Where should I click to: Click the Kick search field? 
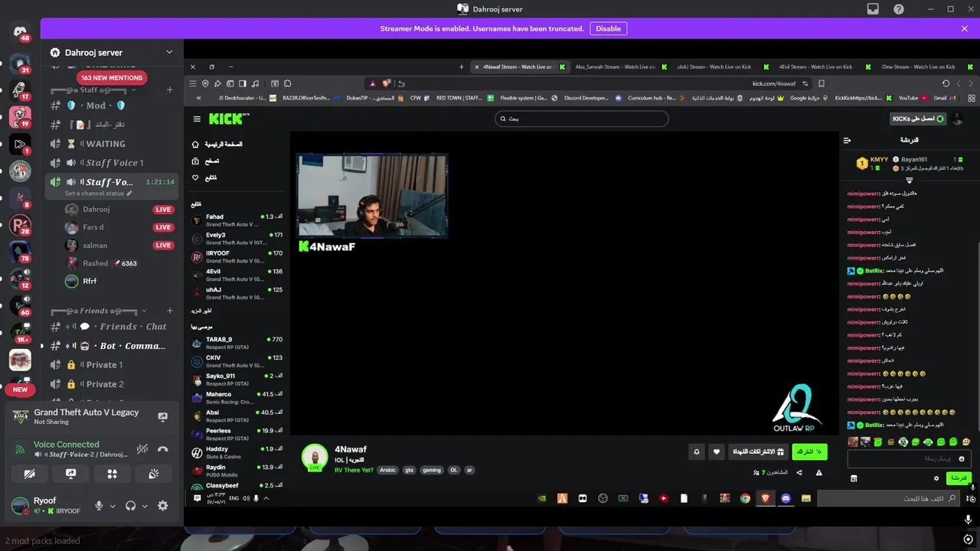[582, 119]
